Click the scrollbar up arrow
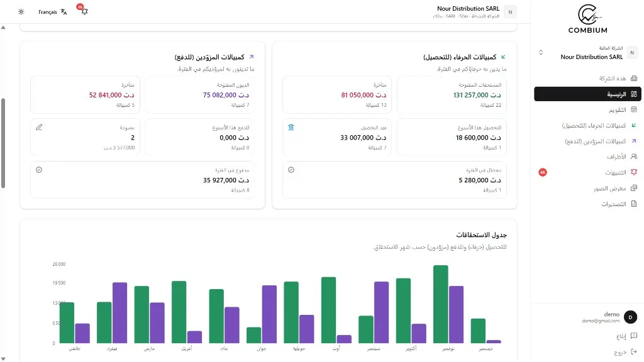The width and height of the screenshot is (644, 362). tap(3, 28)
